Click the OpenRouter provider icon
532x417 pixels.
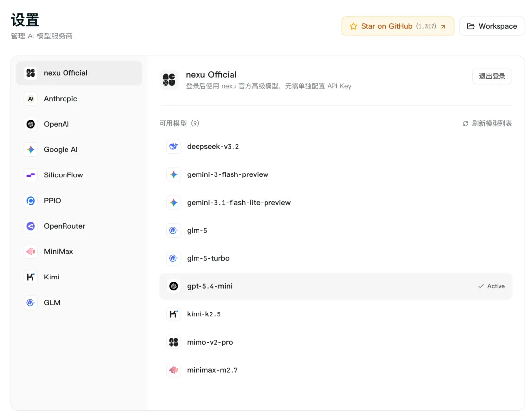(31, 226)
